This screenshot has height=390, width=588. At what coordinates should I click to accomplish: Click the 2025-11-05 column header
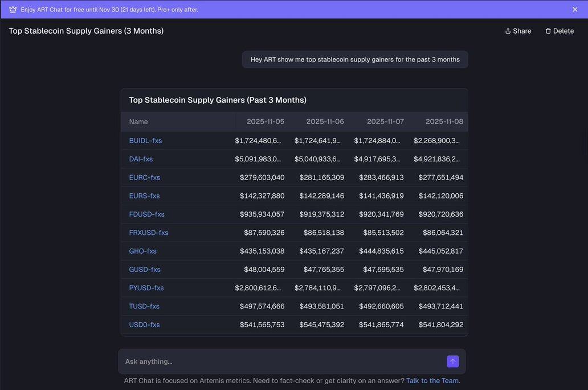click(265, 121)
